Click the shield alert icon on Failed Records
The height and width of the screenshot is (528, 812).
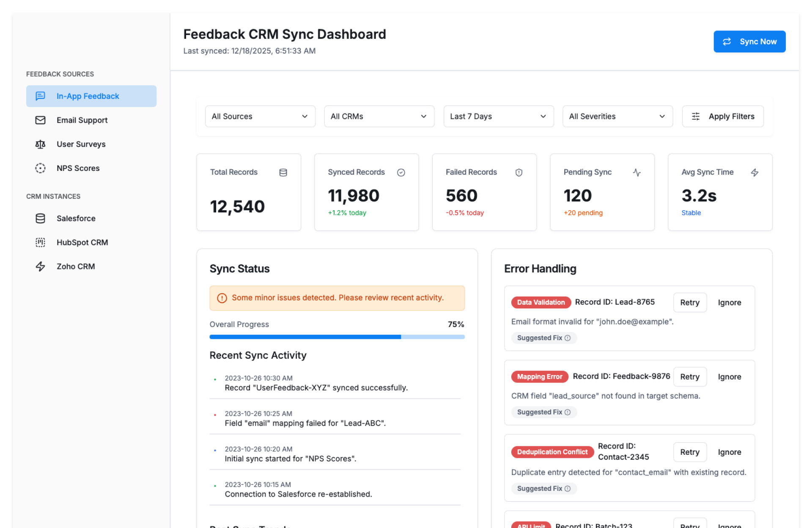click(518, 173)
